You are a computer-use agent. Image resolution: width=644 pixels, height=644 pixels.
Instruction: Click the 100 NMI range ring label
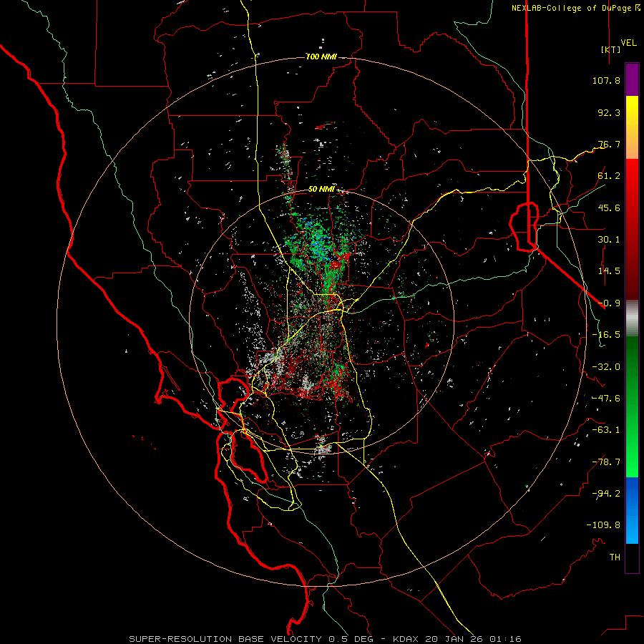[x=321, y=57]
